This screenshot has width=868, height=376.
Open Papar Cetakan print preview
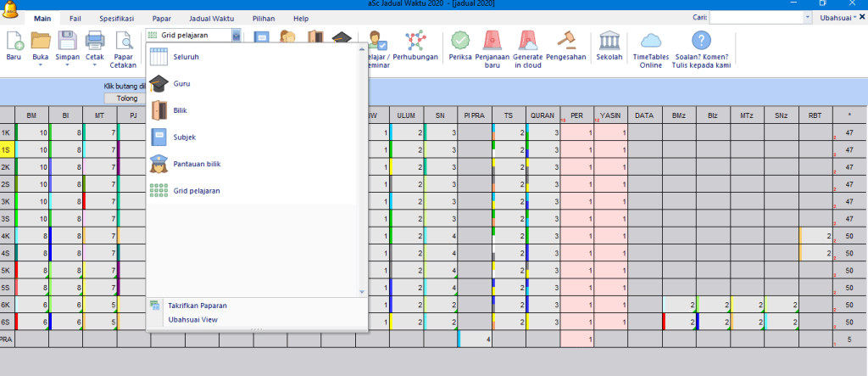124,50
